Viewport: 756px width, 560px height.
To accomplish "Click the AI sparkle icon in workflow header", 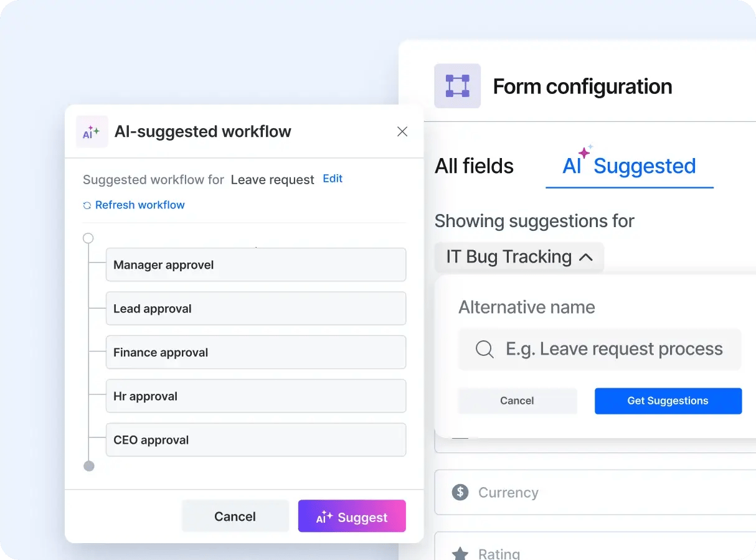I will pyautogui.click(x=92, y=132).
